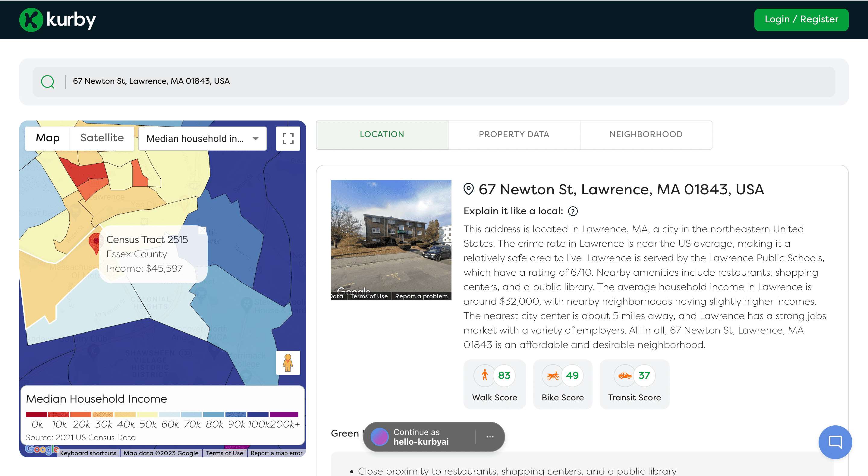The width and height of the screenshot is (868, 476).
Task: Click the Kurby logo icon
Action: pyautogui.click(x=31, y=20)
